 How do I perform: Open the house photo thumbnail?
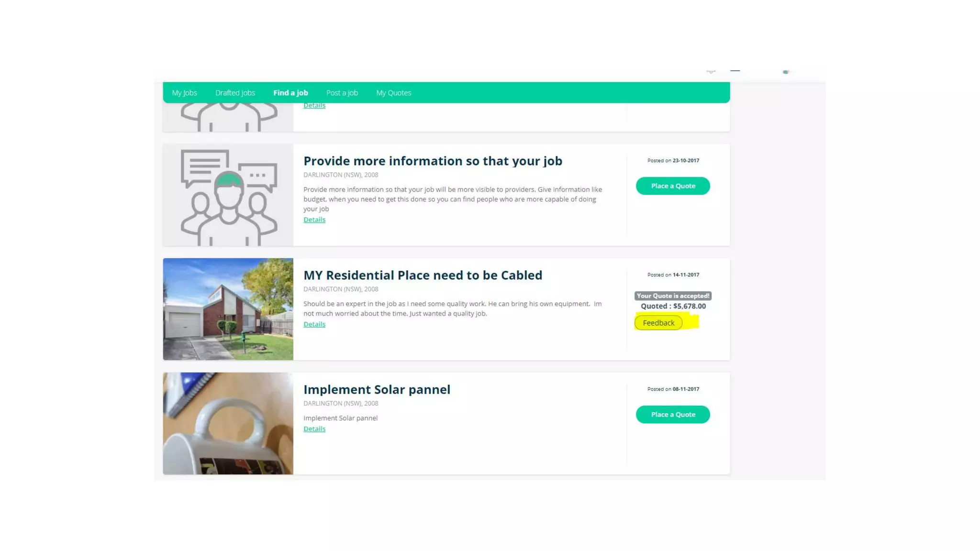228,309
